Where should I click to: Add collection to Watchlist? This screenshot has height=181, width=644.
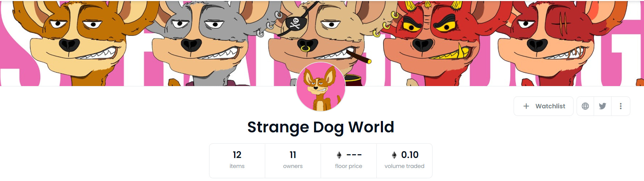click(x=543, y=106)
